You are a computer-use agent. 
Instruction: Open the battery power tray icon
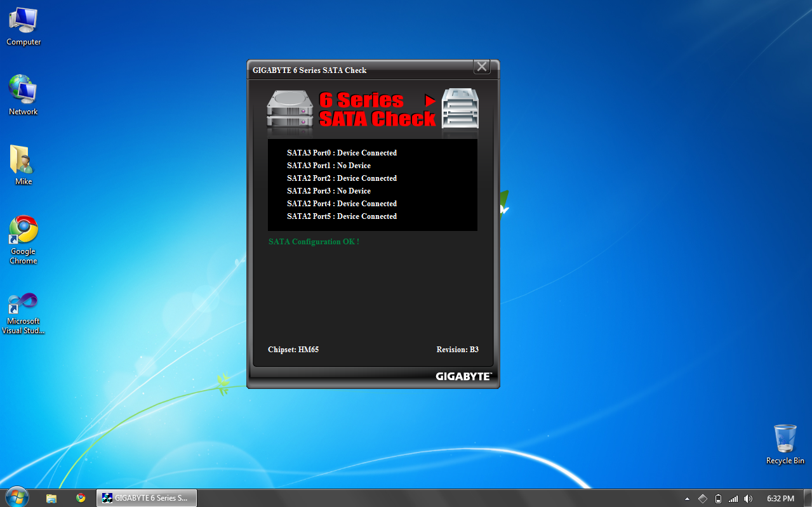pyautogui.click(x=718, y=499)
